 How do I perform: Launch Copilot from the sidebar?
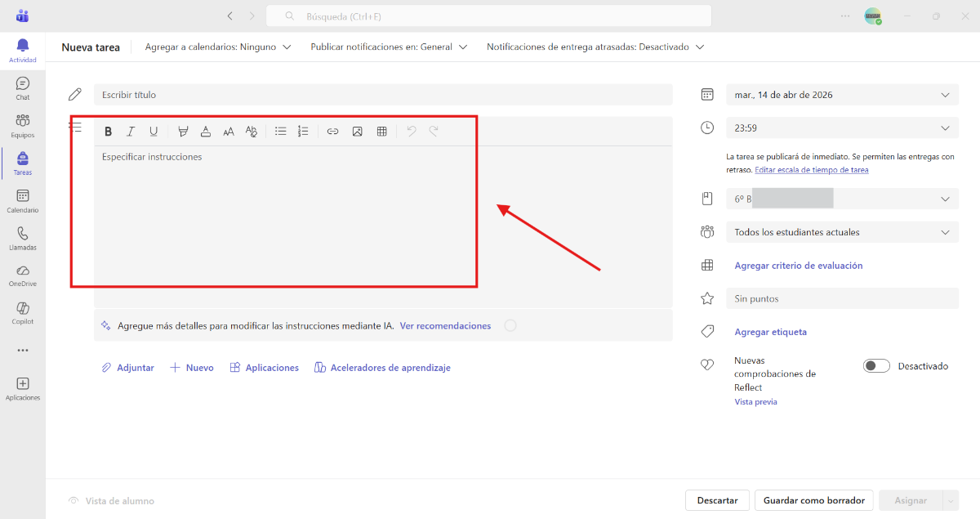pos(23,313)
